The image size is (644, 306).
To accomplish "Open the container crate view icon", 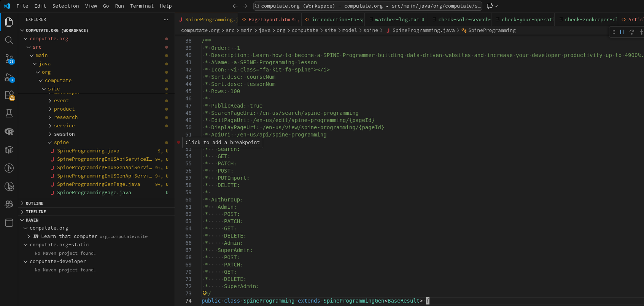I will [x=9, y=150].
